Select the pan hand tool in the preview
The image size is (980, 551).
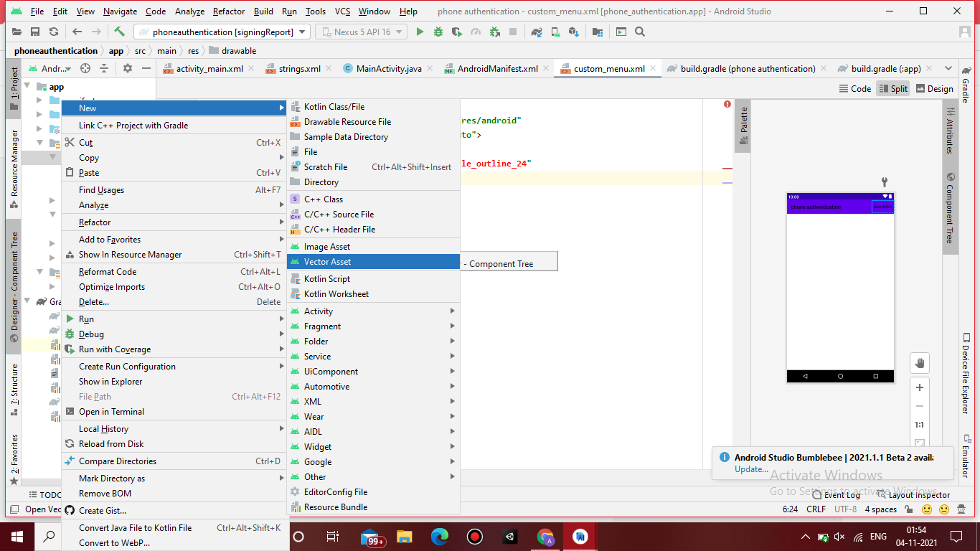coord(920,363)
